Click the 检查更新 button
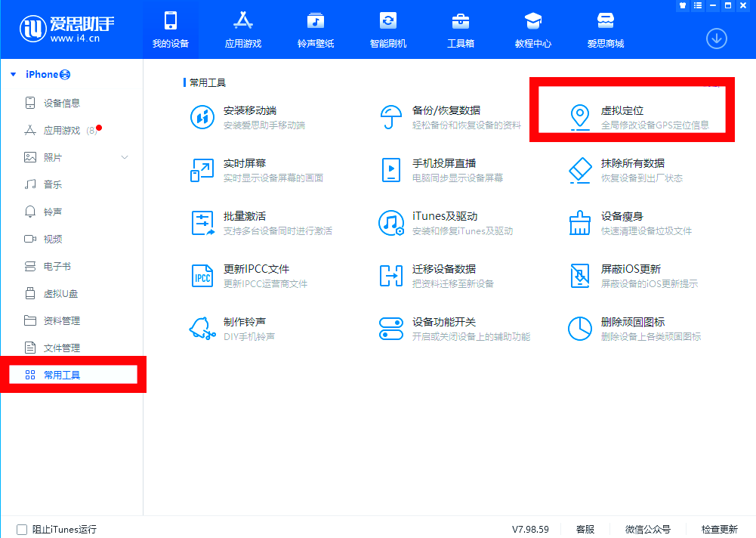This screenshot has height=538, width=756. click(x=718, y=529)
